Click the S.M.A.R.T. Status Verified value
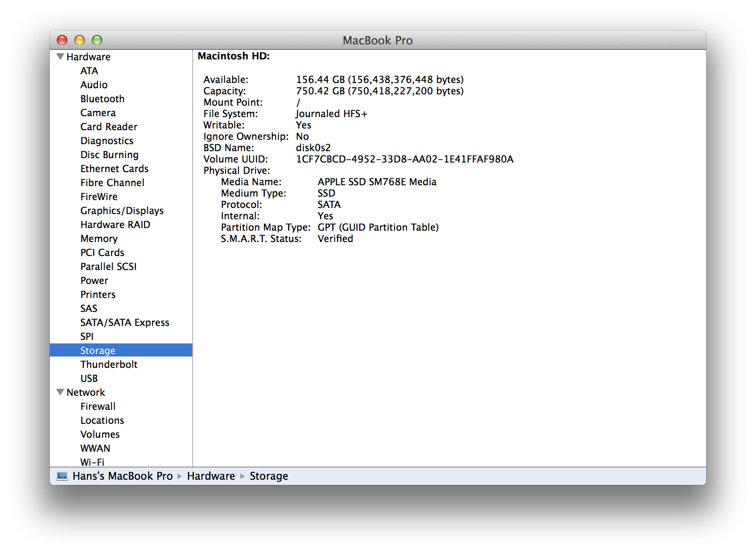The width and height of the screenshot is (756, 554). 335,239
